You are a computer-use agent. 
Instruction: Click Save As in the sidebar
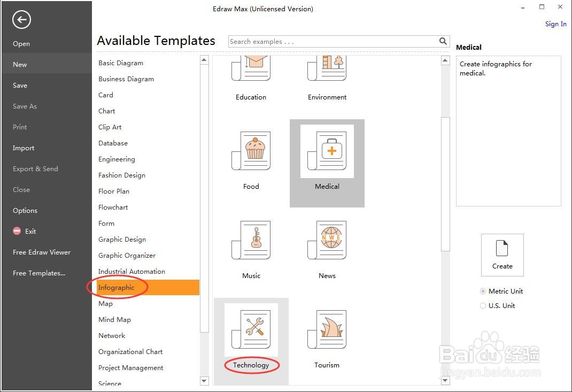(25, 106)
